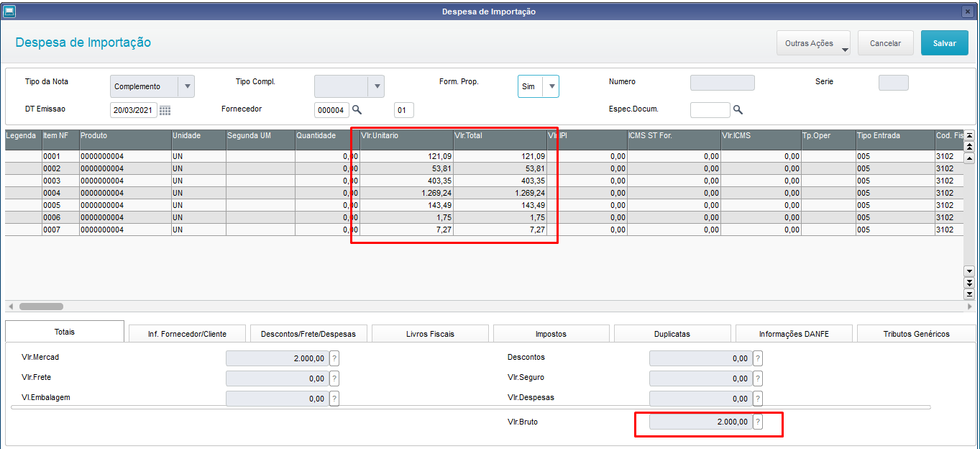Open the Tipo da Nota dropdown
The width and height of the screenshot is (980, 449).
tap(186, 86)
